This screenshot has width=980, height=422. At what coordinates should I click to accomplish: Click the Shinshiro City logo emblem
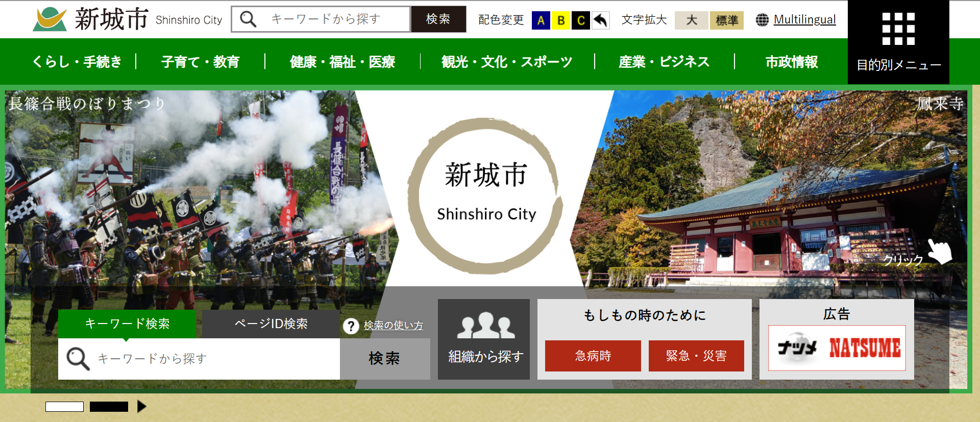(50, 19)
